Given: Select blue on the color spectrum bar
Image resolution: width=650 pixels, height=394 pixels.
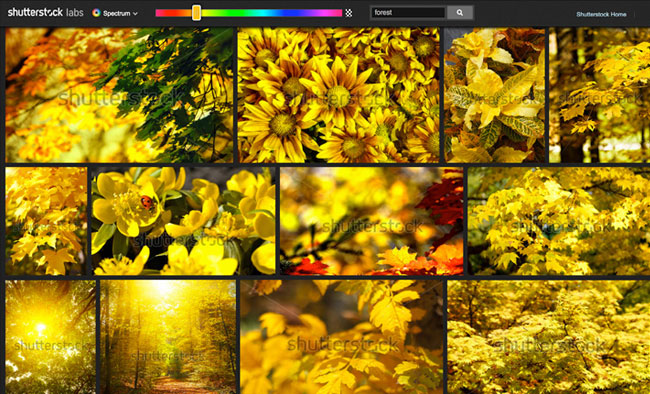Looking at the screenshot, I should click(290, 13).
